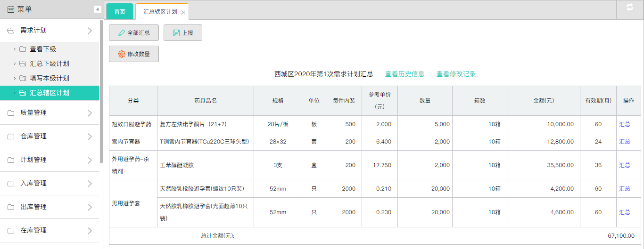644x249 pixels.
Task: Expand 入库管理 chevron arrow
Action: (90, 184)
